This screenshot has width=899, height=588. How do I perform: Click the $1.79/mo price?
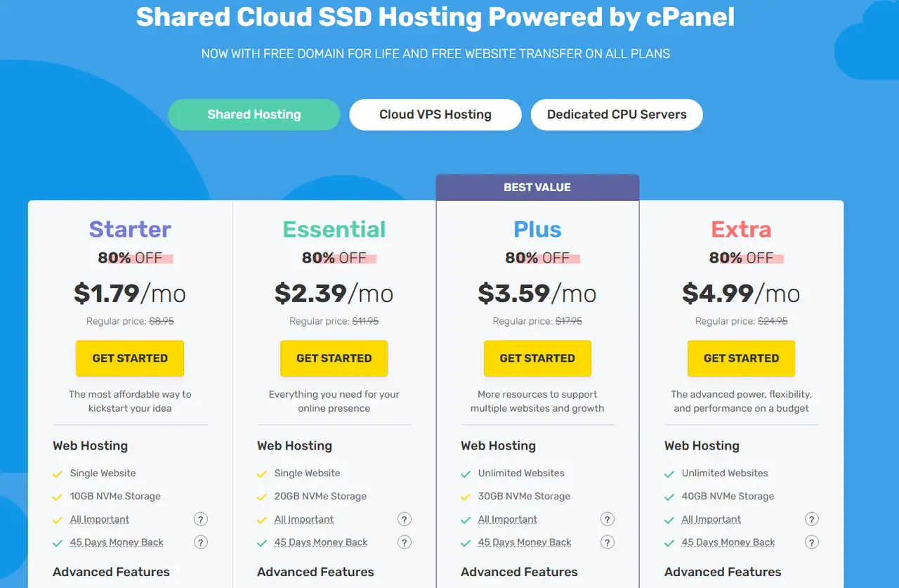tap(130, 293)
